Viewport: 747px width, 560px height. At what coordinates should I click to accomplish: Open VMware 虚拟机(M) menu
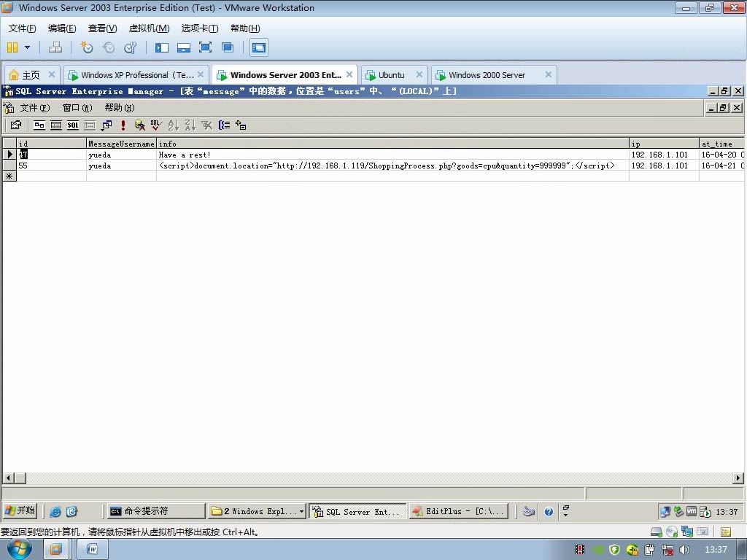point(149,28)
